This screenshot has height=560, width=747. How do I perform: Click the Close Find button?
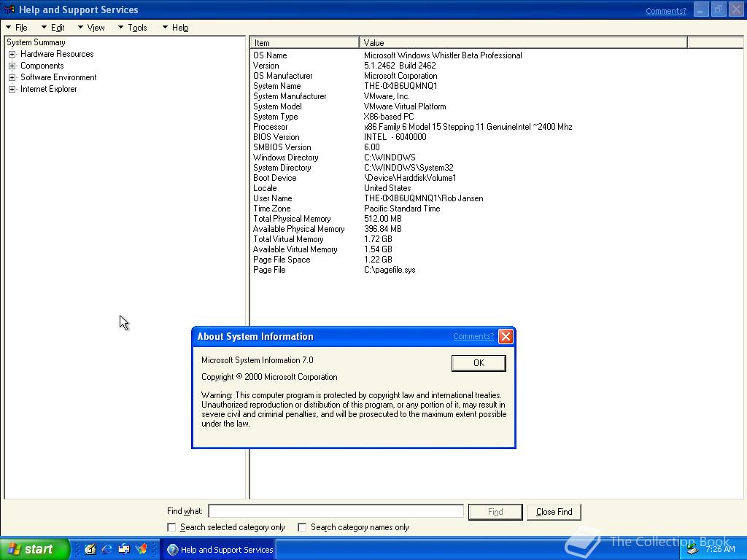point(554,512)
